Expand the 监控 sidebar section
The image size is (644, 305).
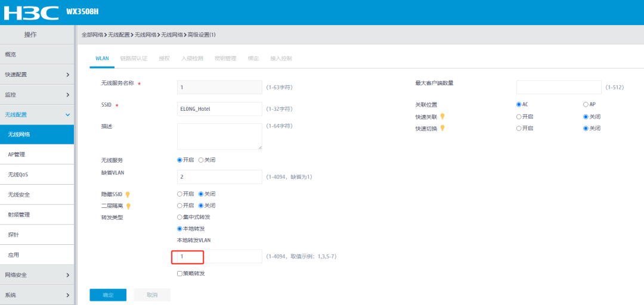tap(37, 95)
